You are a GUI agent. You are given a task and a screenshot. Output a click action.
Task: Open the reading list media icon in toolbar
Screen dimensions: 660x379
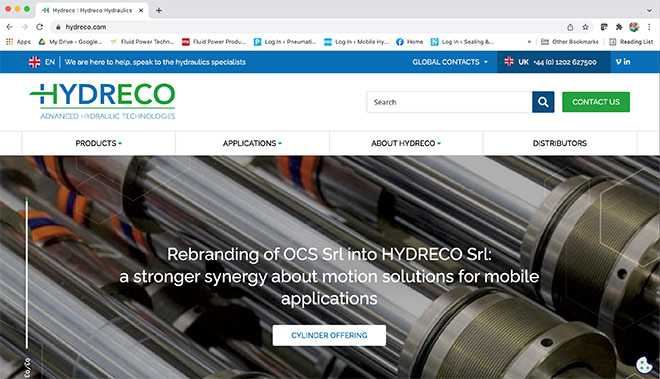[x=604, y=27]
